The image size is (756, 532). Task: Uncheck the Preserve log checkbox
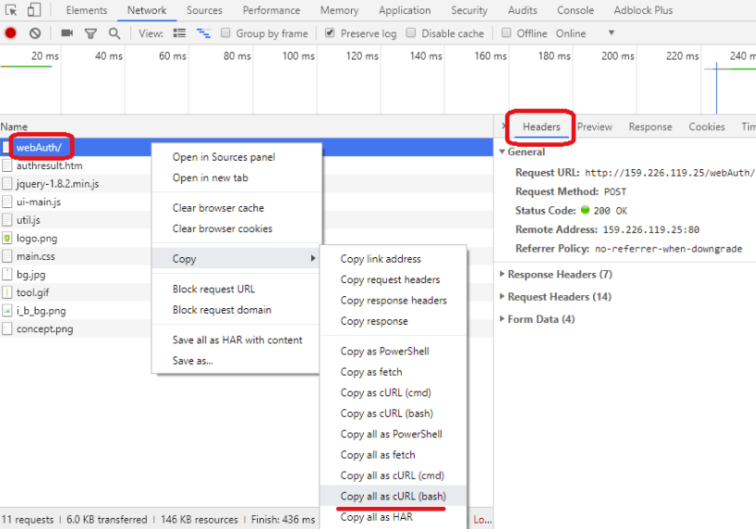(x=330, y=33)
